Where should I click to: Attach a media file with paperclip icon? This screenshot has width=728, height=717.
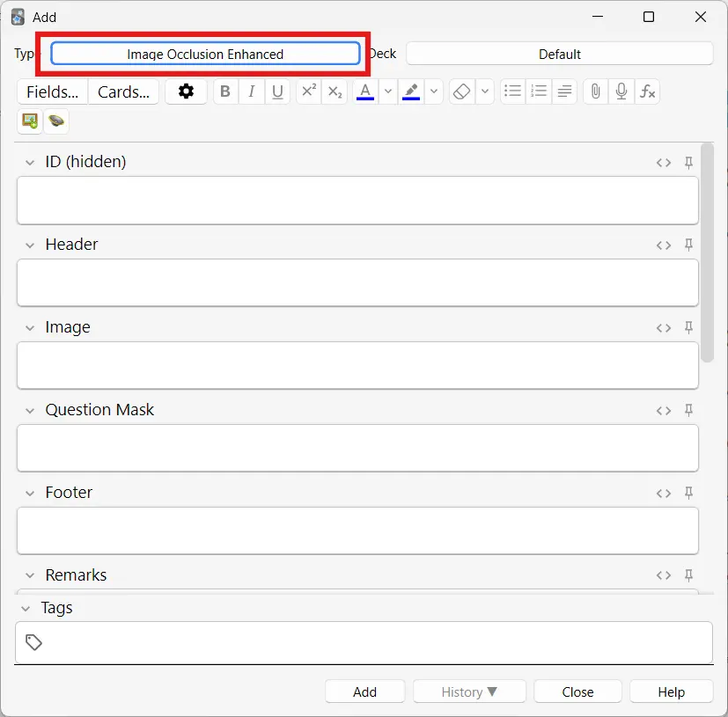pyautogui.click(x=595, y=91)
